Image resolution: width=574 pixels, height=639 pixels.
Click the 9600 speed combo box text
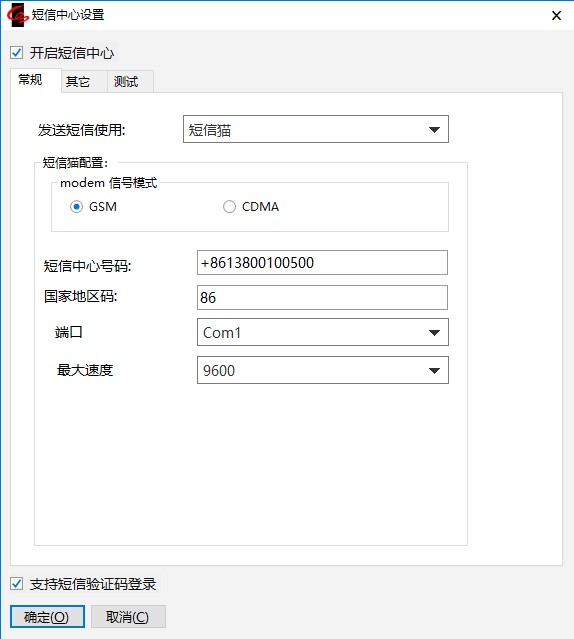point(219,371)
